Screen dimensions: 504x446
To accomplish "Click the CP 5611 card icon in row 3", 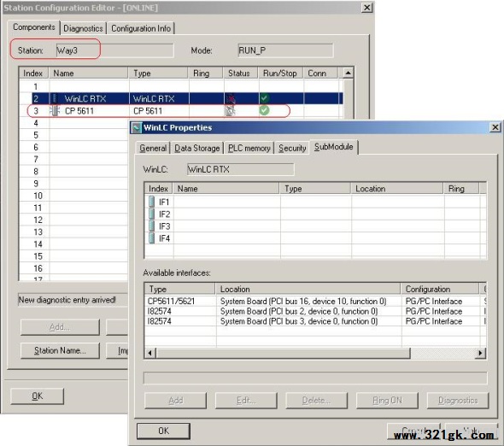I will tap(55, 111).
